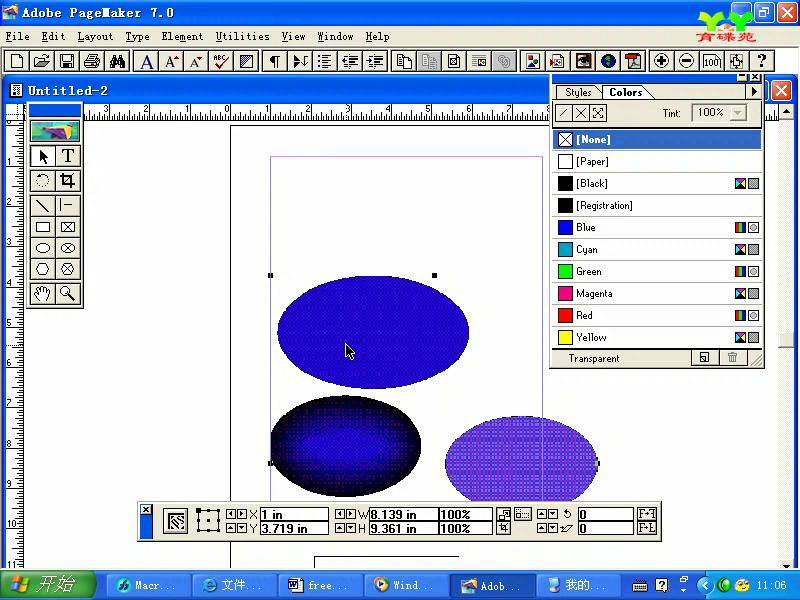
Task: Switch to the free... Word taskbar button
Action: [x=320, y=585]
